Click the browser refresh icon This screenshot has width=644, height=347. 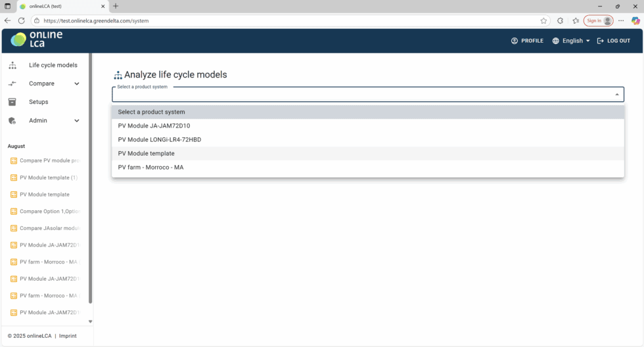21,20
